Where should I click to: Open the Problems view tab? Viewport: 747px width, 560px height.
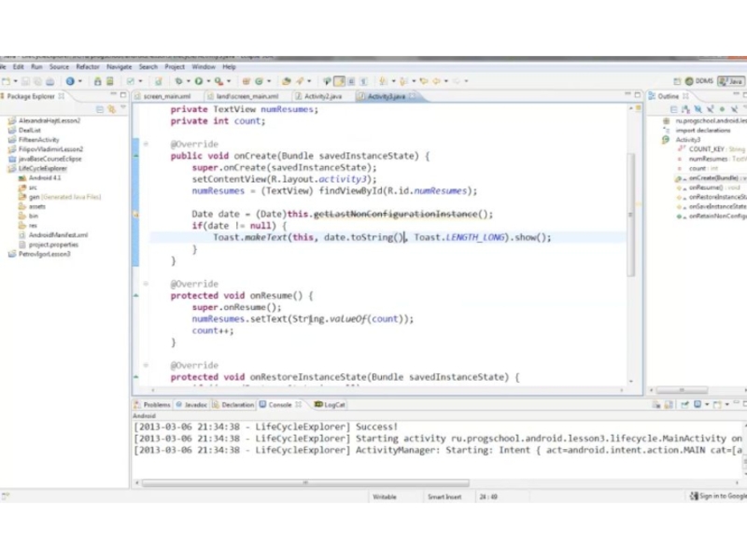pyautogui.click(x=156, y=405)
